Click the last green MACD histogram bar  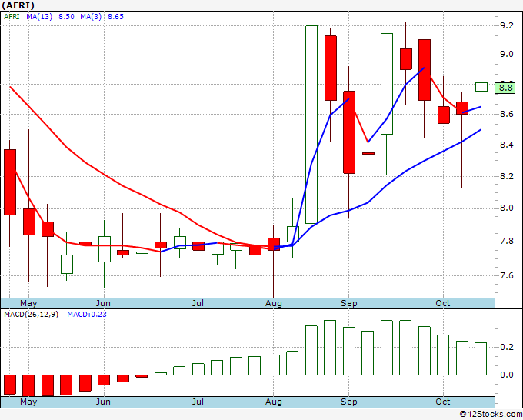pyautogui.click(x=481, y=358)
